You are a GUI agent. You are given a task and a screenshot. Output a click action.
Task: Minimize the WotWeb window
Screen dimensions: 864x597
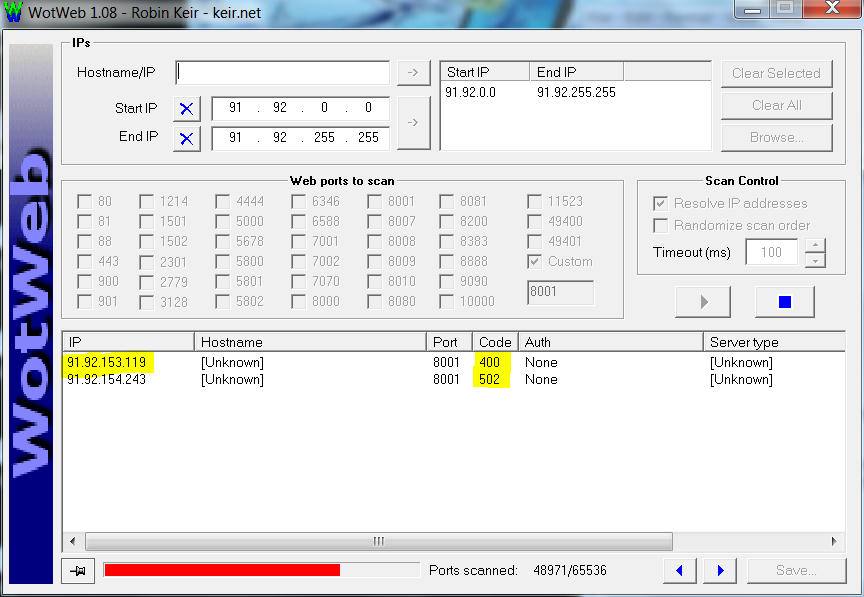pyautogui.click(x=753, y=9)
